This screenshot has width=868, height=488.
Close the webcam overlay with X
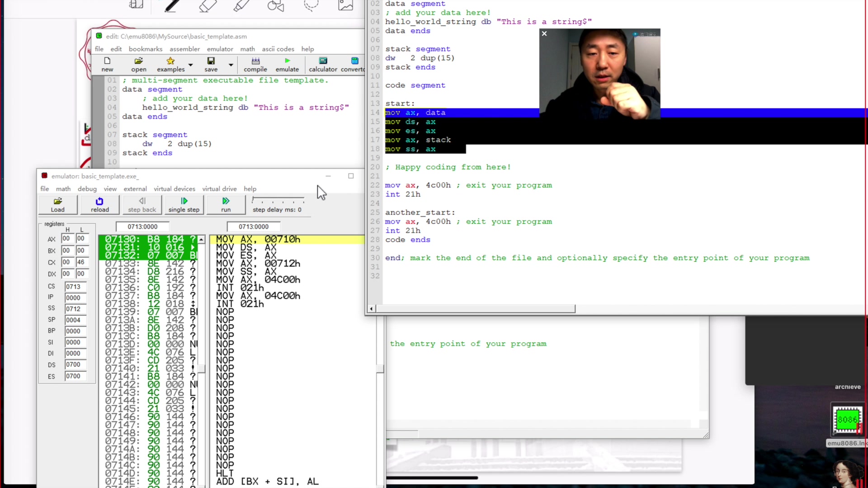pos(544,33)
